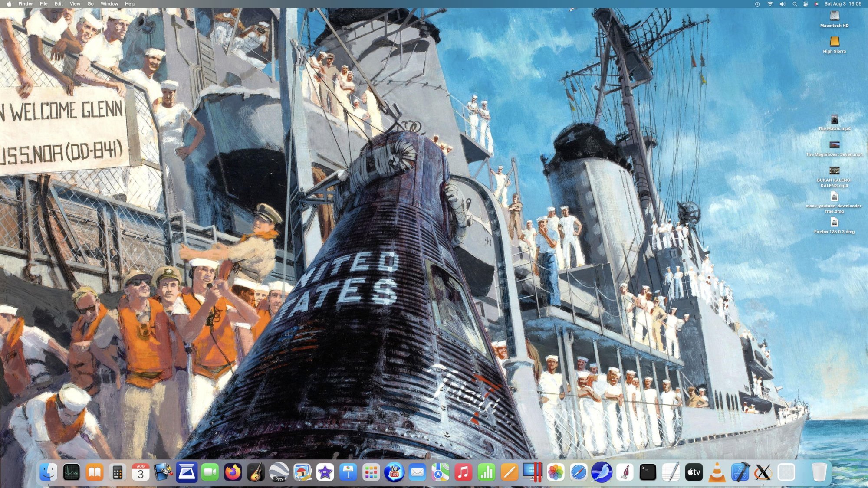Open Google Earth Pro Dock icon

[x=279, y=472]
